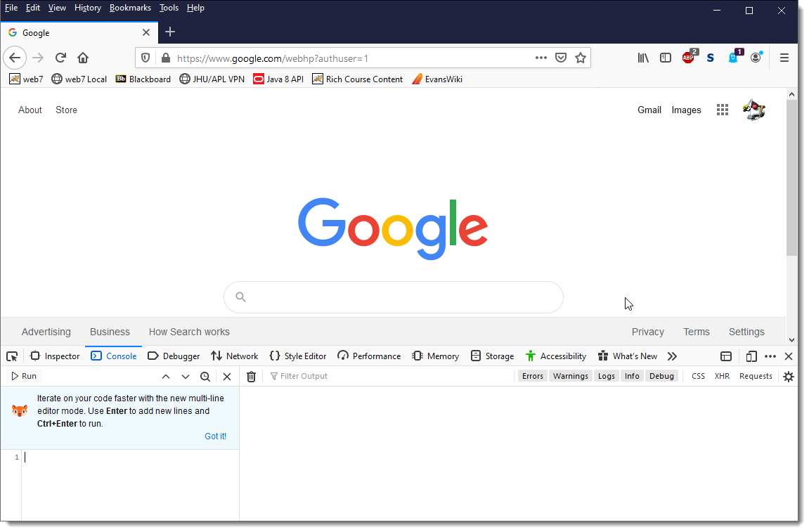Image resolution: width=809 pixels, height=532 pixels.
Task: Open How Search works link
Action: 189,332
